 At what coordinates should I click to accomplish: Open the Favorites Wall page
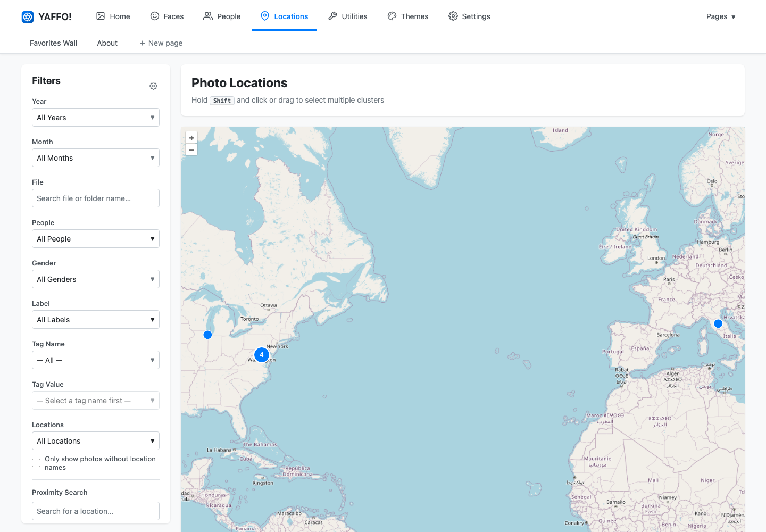pos(53,43)
